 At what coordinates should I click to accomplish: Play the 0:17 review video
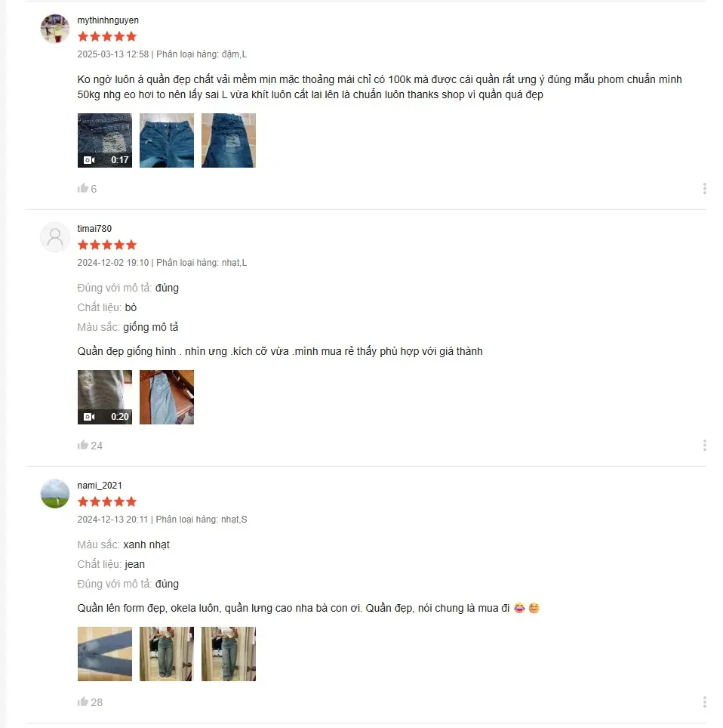coord(104,140)
